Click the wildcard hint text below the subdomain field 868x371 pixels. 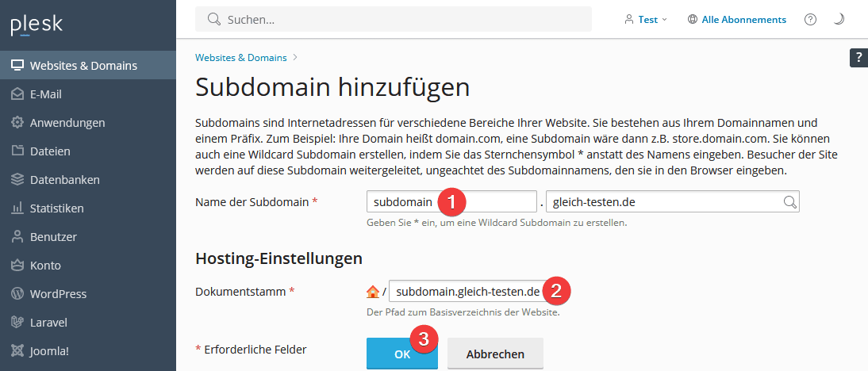[x=497, y=224]
